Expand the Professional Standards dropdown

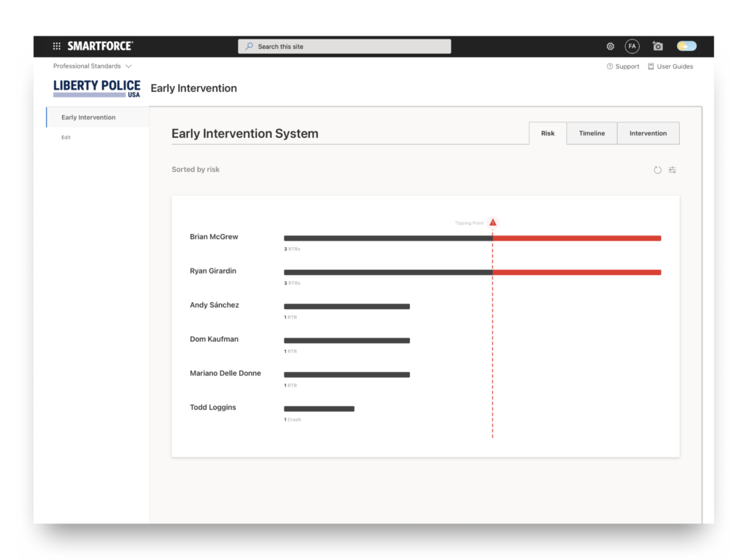pos(92,66)
